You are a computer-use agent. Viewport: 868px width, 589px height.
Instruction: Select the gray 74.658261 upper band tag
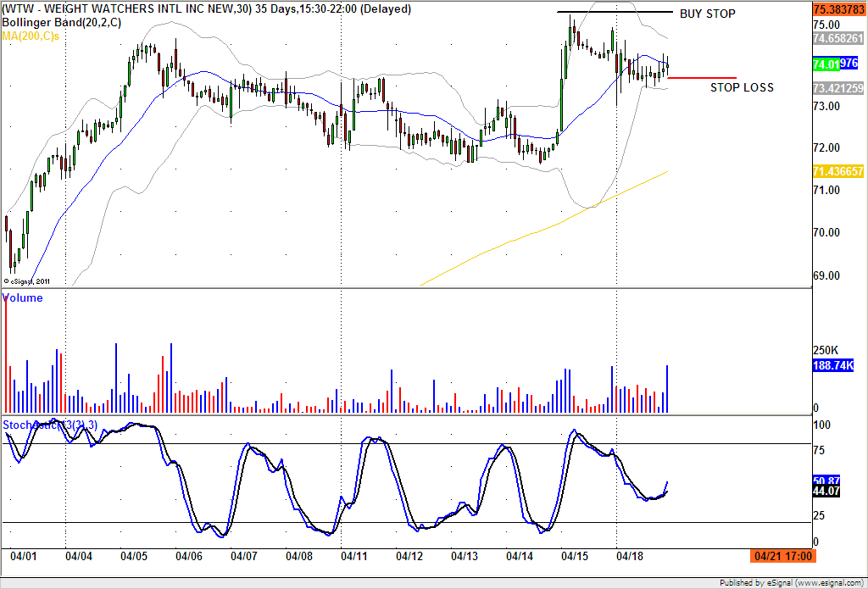click(x=838, y=38)
